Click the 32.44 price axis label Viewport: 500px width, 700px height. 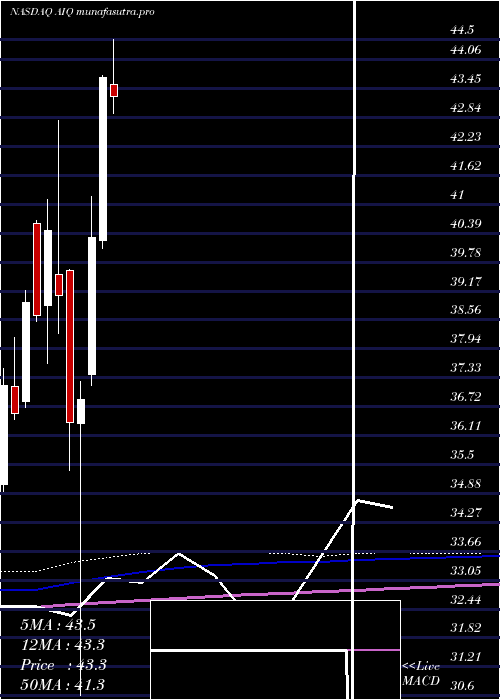[466, 599]
